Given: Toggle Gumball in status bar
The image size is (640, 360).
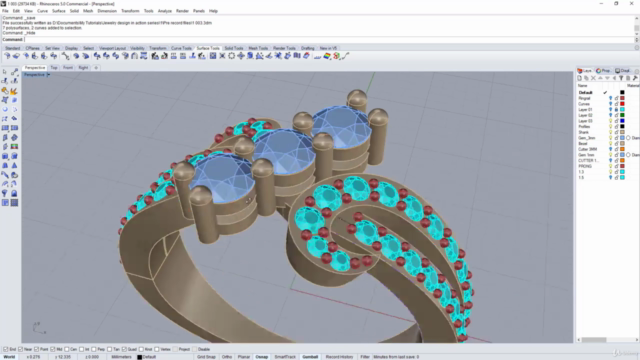Looking at the screenshot, I should tap(310, 357).
